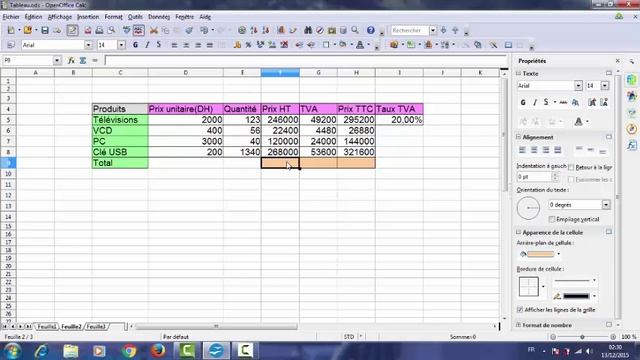Open sidebar font name dropdown
640x360 pixels.
(x=578, y=86)
